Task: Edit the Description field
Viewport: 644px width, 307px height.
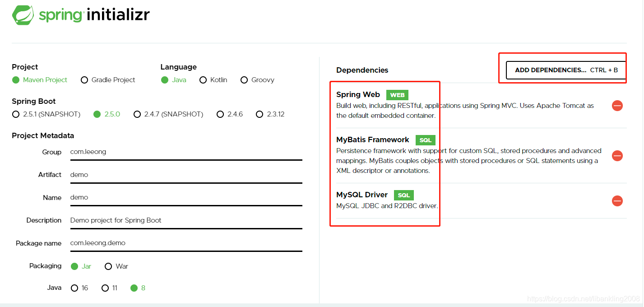Action: click(x=186, y=220)
